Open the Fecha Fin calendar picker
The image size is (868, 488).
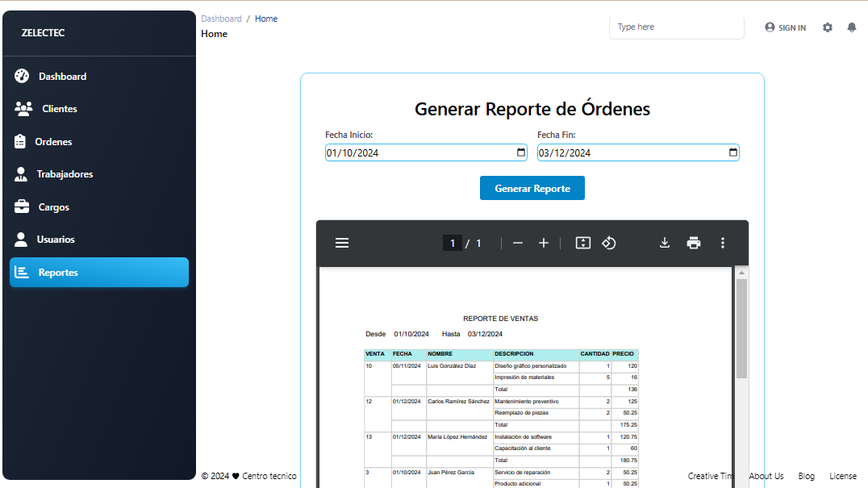click(733, 152)
